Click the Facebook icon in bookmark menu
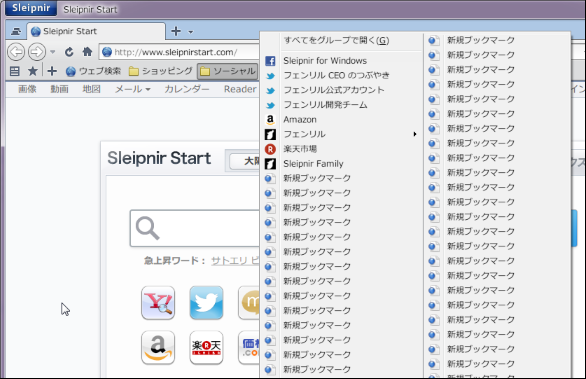Screen dimensions: 586x379 click(x=270, y=61)
